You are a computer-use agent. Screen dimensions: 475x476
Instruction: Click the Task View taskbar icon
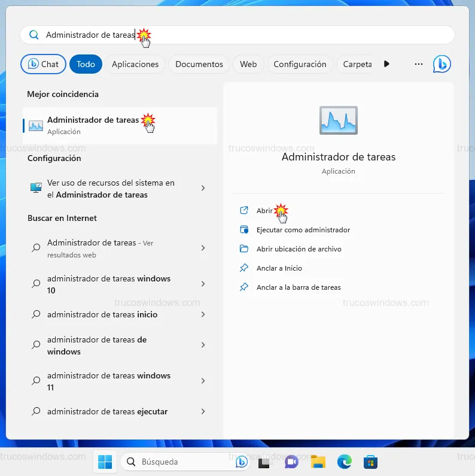[x=264, y=462]
